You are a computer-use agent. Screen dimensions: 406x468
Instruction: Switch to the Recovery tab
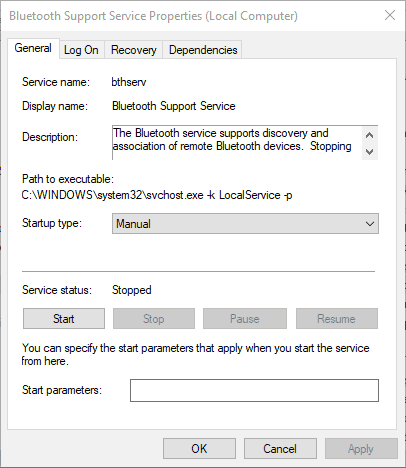click(x=133, y=50)
